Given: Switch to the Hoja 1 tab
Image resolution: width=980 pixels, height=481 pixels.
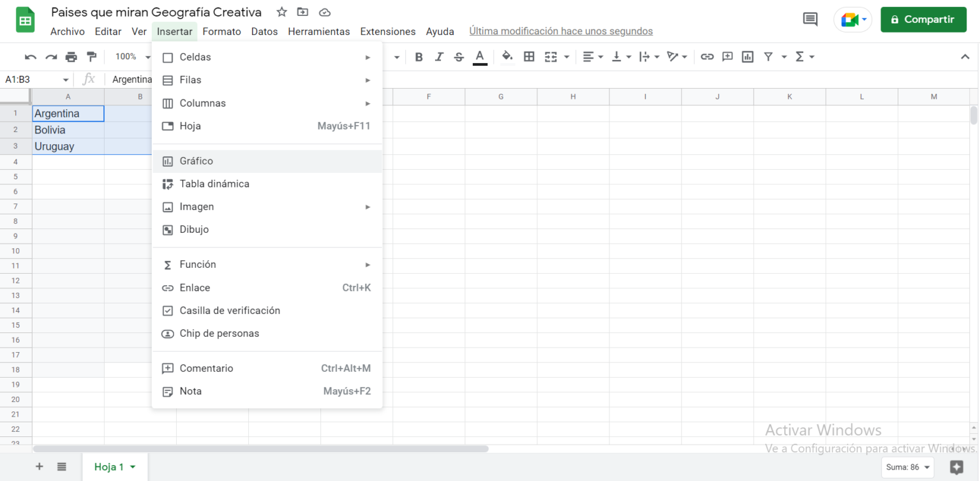Looking at the screenshot, I should click(x=110, y=466).
